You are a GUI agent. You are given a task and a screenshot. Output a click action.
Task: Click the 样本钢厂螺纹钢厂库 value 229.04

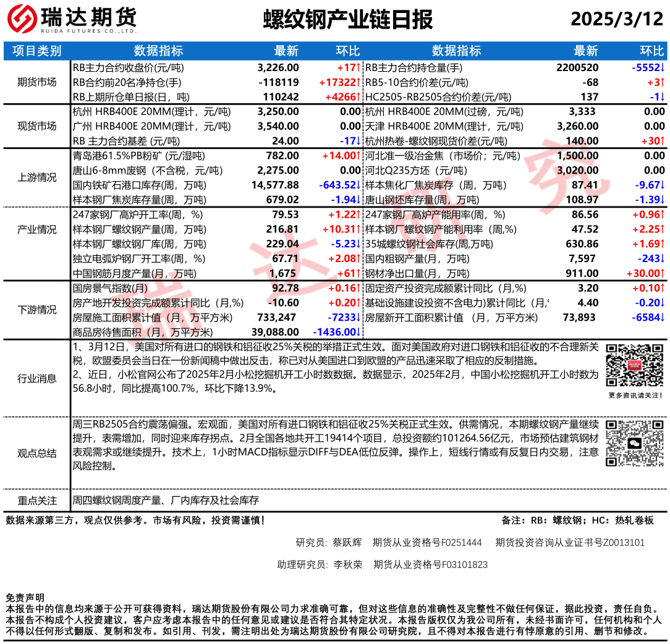(x=282, y=244)
